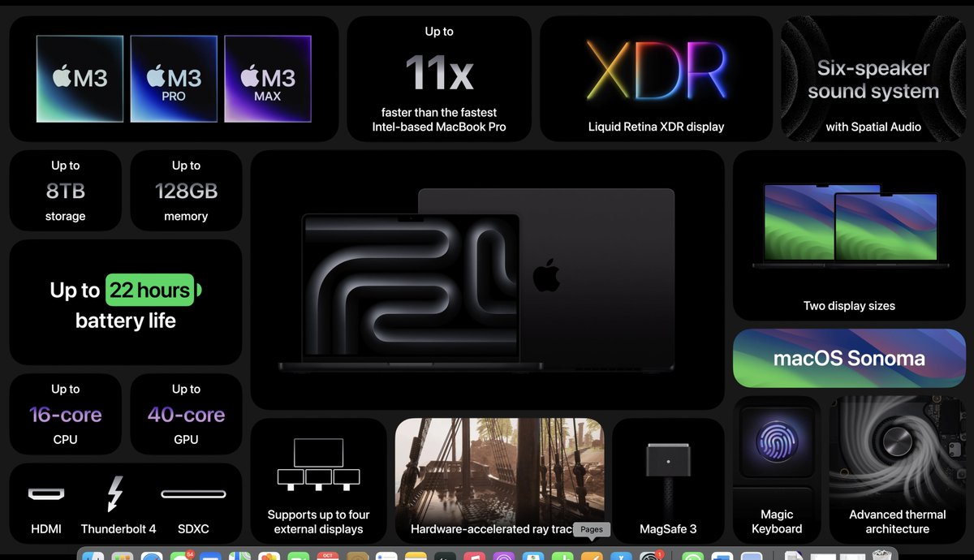Click the "Liquid Retina XDR display" caption

[656, 127]
